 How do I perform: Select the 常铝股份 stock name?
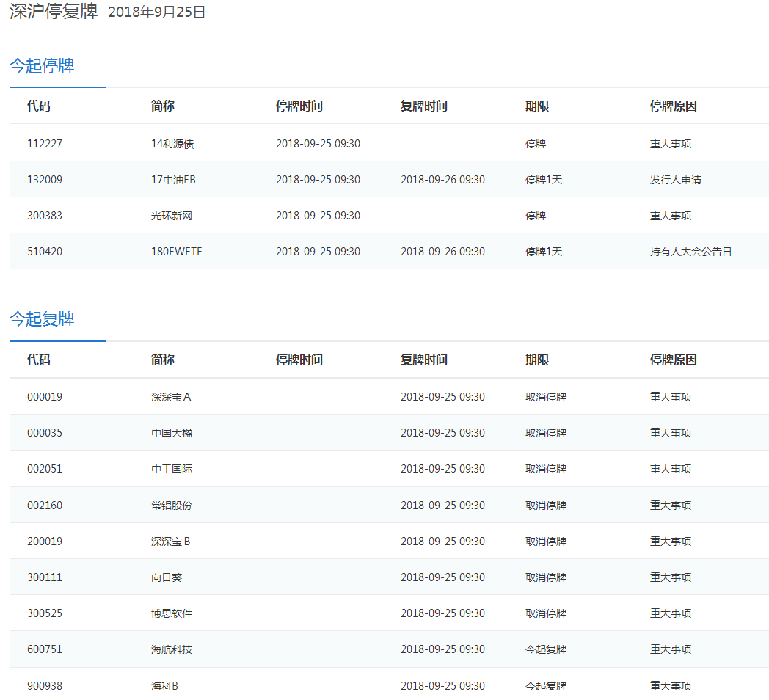pos(172,506)
